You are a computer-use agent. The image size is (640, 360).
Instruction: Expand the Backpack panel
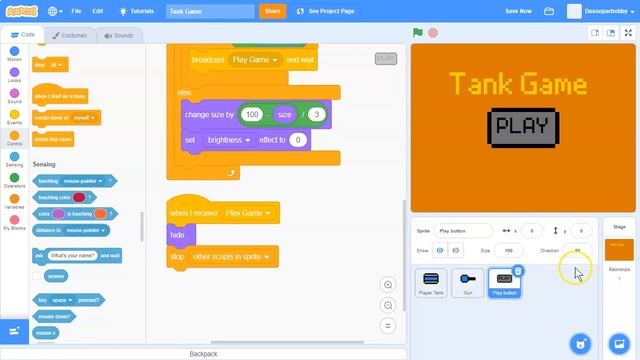tap(203, 354)
